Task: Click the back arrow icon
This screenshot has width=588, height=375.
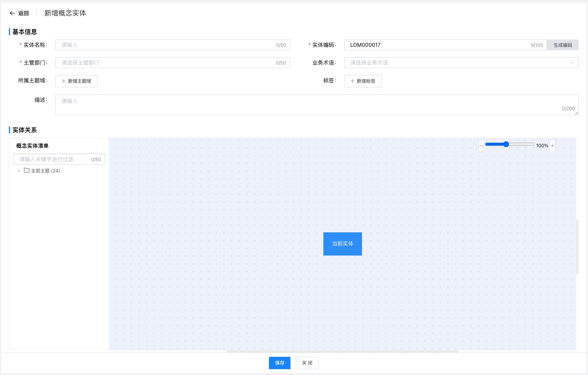Action: tap(12, 13)
